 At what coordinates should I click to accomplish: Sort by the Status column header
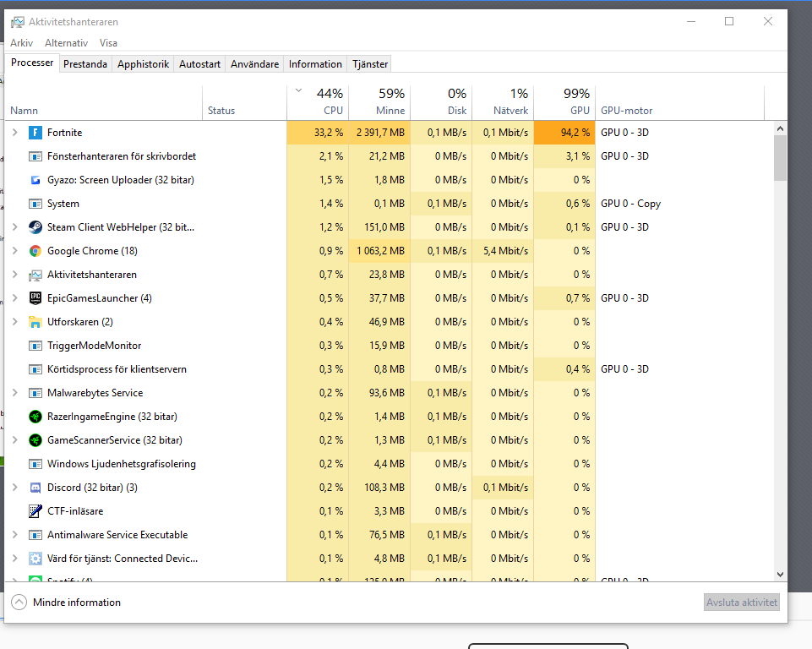click(x=244, y=102)
